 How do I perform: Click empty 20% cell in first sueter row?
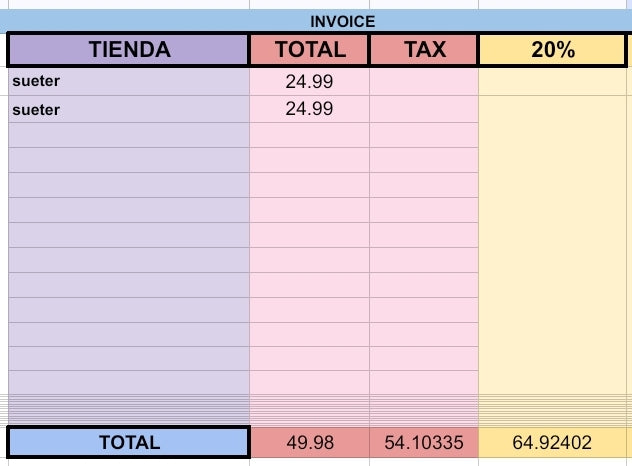pyautogui.click(x=552, y=82)
